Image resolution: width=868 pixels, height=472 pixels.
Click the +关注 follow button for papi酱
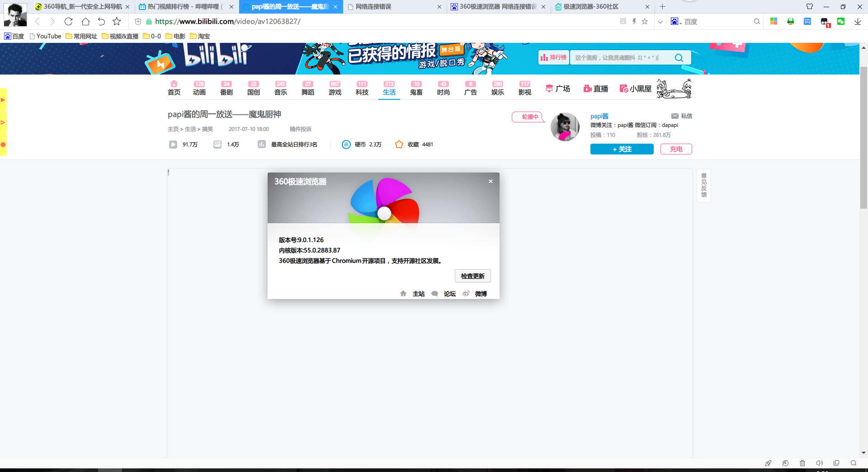(x=622, y=149)
